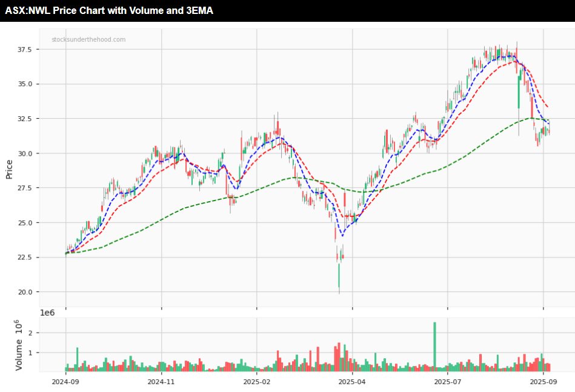This screenshot has width=575, height=392.
Task: Click the 1e6 volume scale label
Action: coord(48,313)
